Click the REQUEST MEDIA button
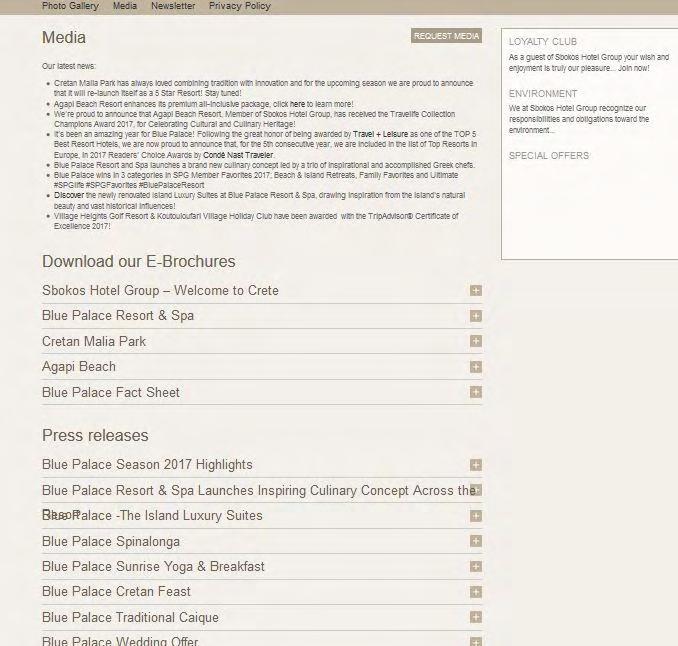The width and height of the screenshot is (678, 646). (446, 36)
